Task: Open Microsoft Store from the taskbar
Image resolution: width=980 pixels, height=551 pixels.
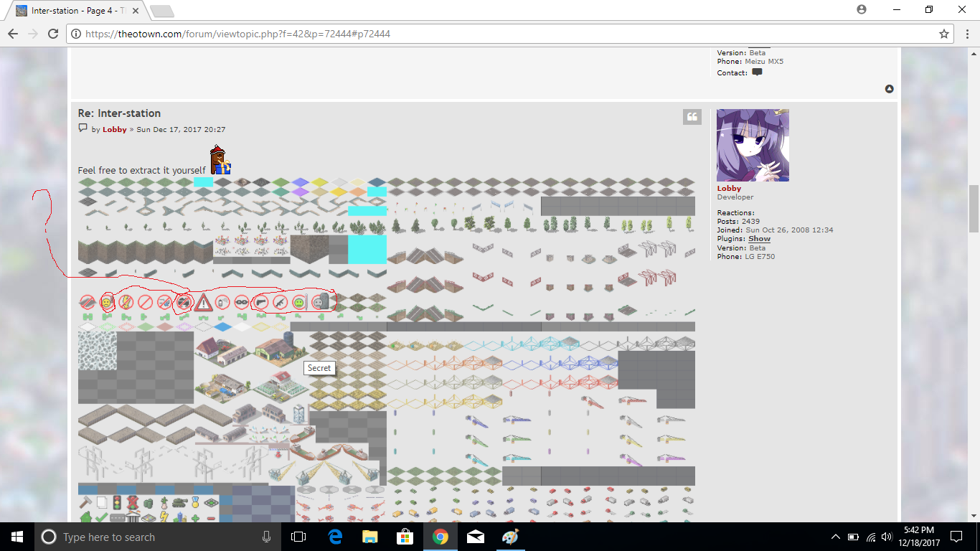Action: [x=405, y=537]
